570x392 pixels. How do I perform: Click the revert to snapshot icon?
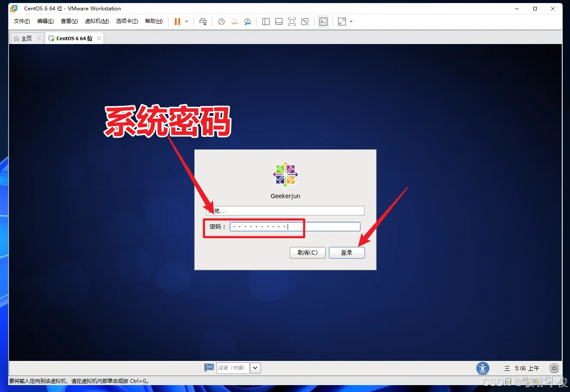[234, 22]
